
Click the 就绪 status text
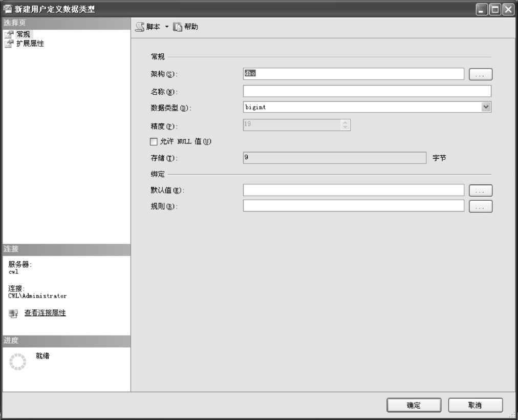(42, 355)
